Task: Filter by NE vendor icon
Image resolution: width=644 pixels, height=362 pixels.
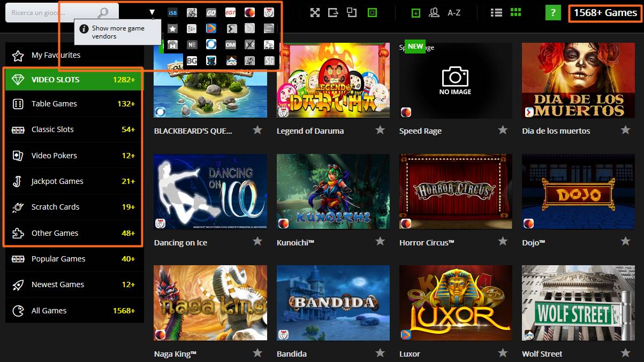Action: [192, 44]
